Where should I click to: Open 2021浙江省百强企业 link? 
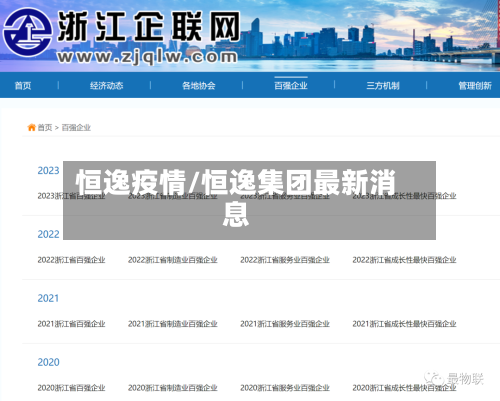pyautogui.click(x=71, y=324)
